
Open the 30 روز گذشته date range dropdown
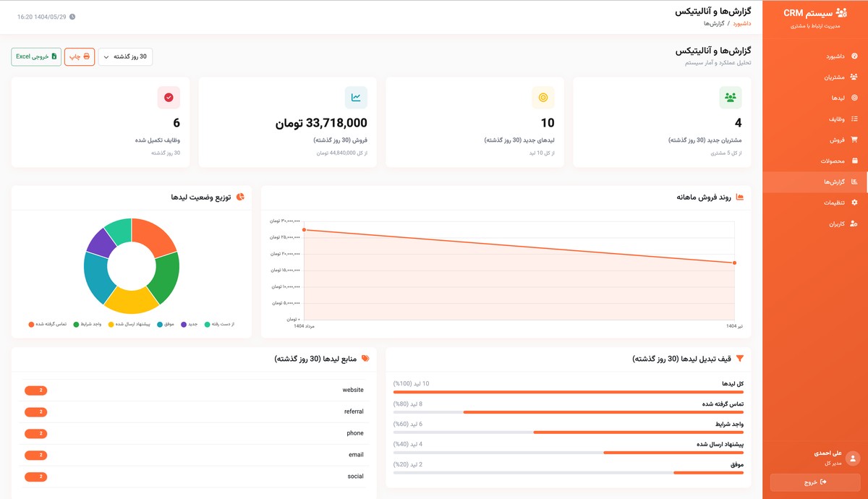pos(124,56)
